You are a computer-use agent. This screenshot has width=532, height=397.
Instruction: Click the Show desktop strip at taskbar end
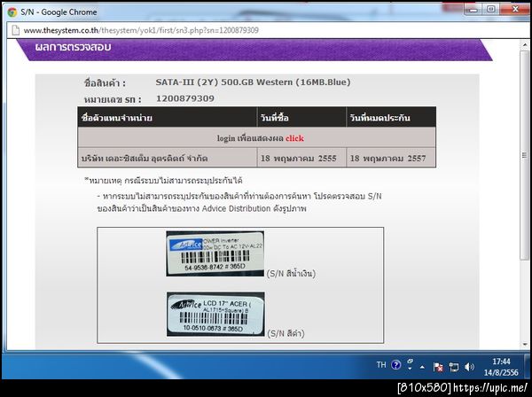coord(528,365)
